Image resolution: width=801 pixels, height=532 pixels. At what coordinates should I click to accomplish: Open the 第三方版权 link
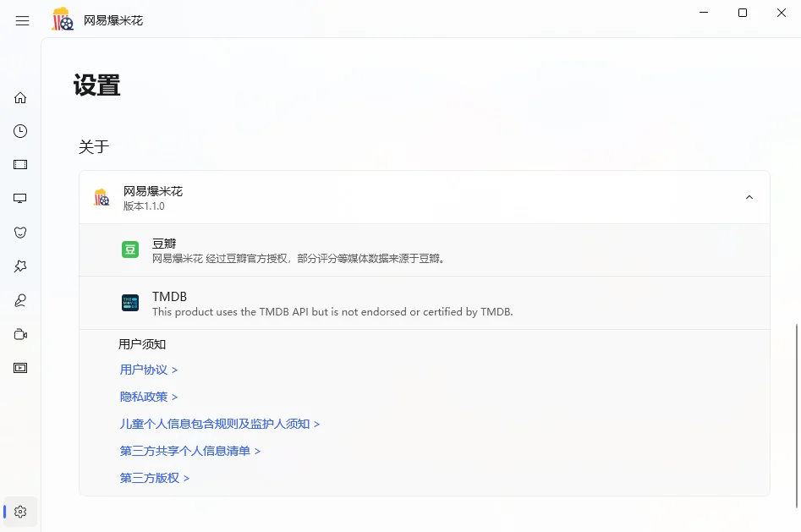click(155, 478)
